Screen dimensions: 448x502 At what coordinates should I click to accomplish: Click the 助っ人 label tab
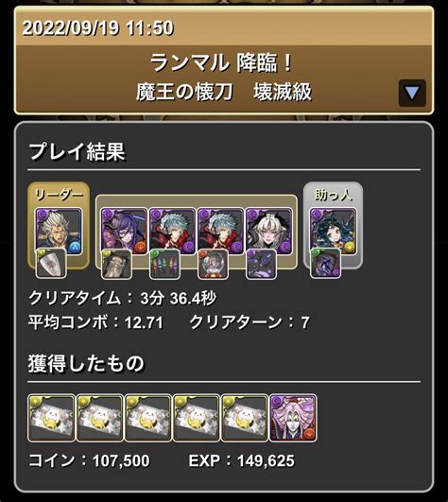334,195
